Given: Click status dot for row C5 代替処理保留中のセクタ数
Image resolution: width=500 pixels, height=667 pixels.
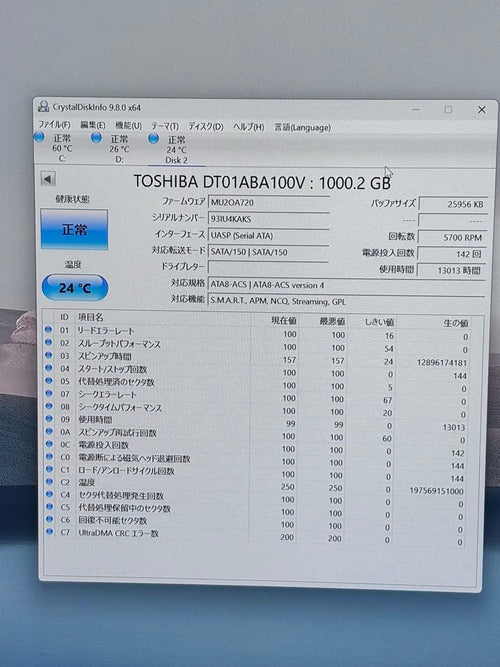Looking at the screenshot, I should pyautogui.click(x=49, y=506).
